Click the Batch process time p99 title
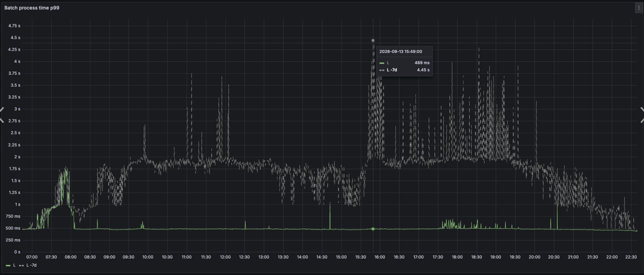Screen dimensions: 644x275 (32, 8)
